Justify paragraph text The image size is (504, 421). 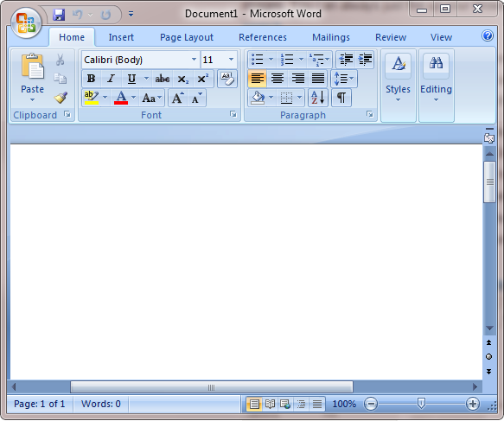pyautogui.click(x=318, y=79)
